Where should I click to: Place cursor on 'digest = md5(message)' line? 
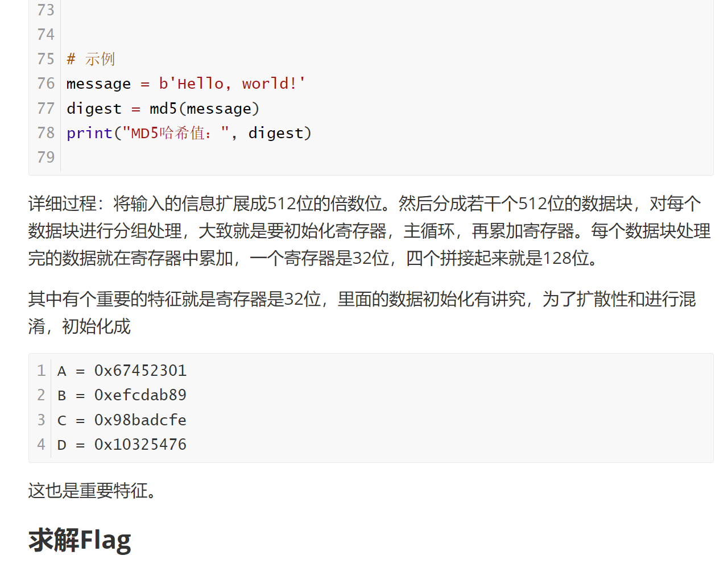[x=163, y=109]
